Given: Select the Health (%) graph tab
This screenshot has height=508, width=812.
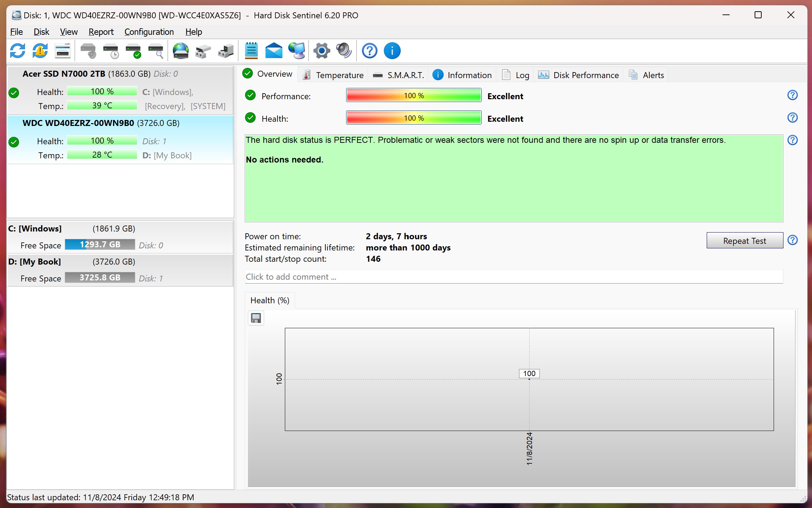Looking at the screenshot, I should (x=270, y=300).
